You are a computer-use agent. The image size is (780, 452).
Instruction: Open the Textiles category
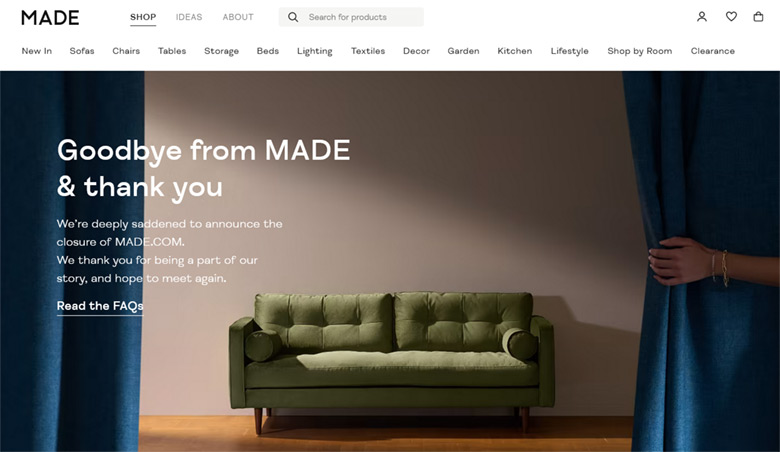368,51
